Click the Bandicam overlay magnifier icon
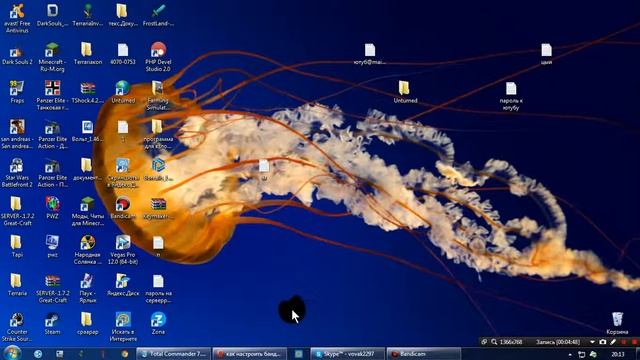 click(494, 342)
